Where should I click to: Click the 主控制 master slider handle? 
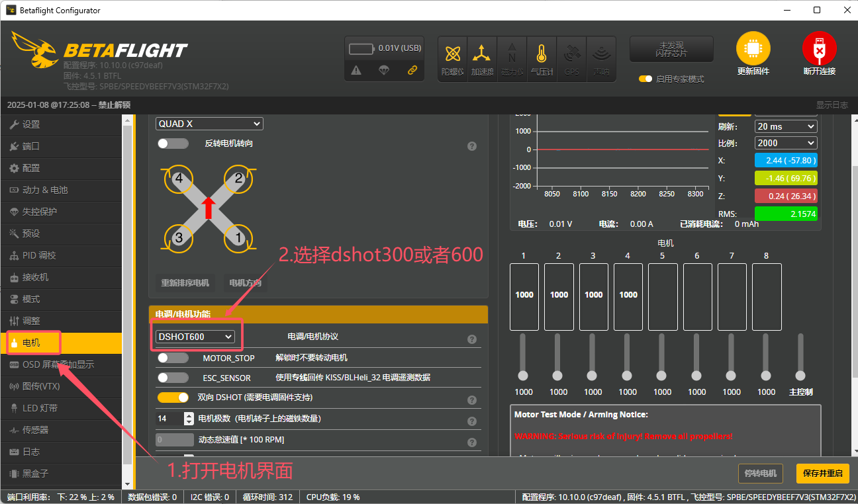(x=801, y=375)
